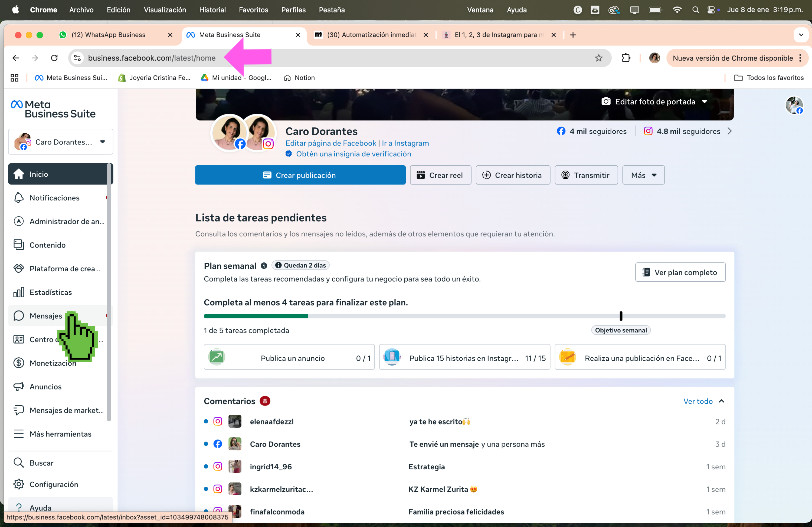
Task: Open Anuncios megaphone in sidebar
Action: 19,387
